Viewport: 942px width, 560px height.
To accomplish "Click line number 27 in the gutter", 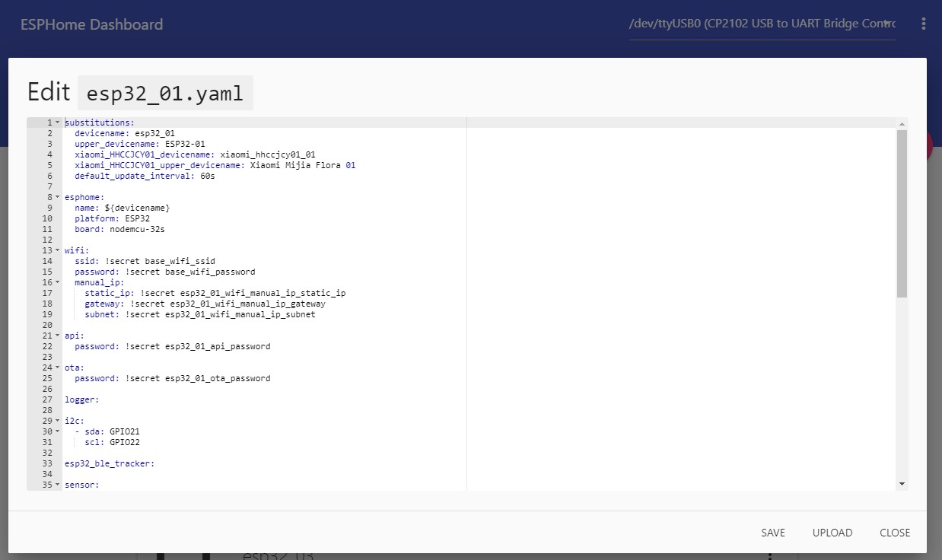I will point(47,399).
